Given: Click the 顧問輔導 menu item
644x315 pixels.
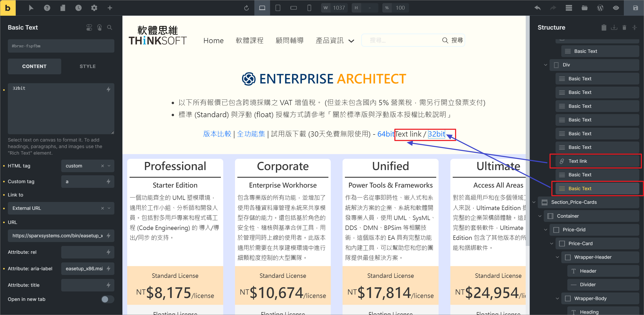Looking at the screenshot, I should 290,41.
